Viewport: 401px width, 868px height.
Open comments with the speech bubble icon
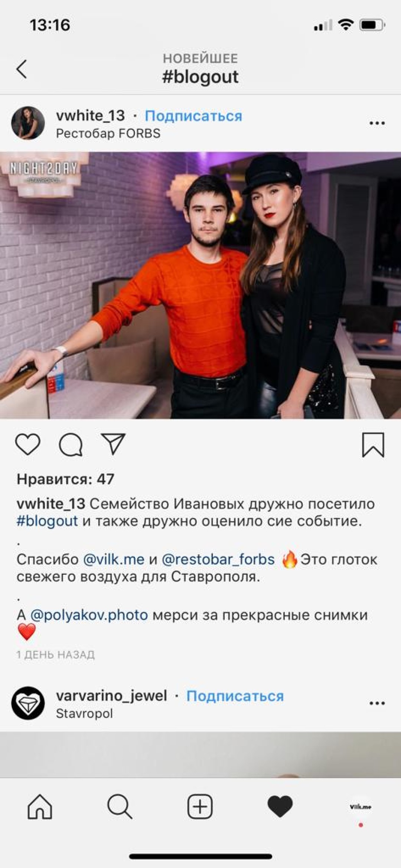click(x=71, y=444)
